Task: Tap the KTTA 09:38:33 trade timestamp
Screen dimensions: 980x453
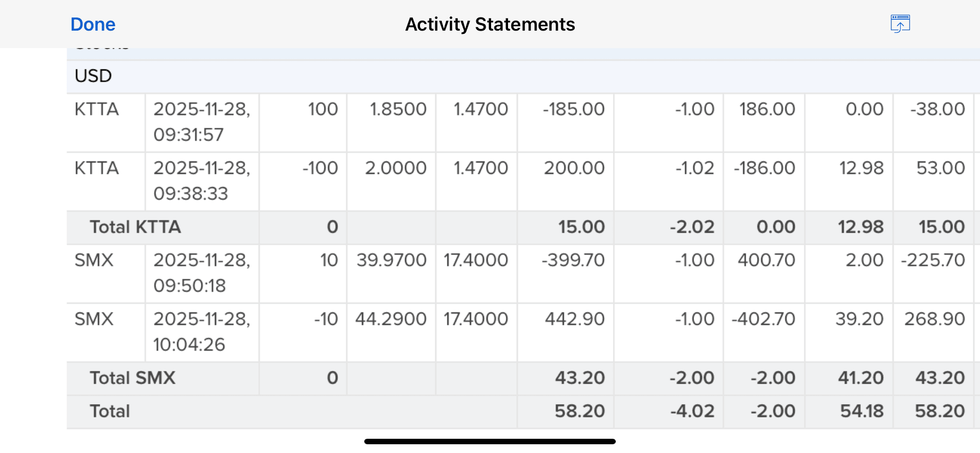Action: pyautogui.click(x=201, y=181)
